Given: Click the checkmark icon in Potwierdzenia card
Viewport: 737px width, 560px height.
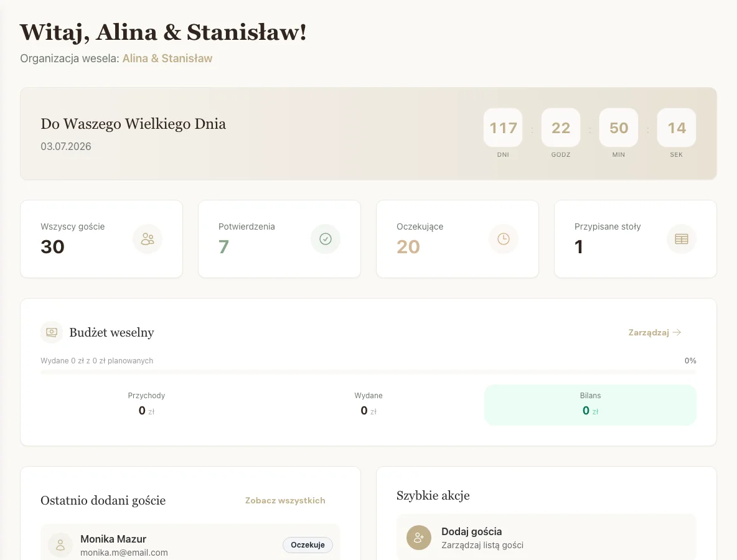Looking at the screenshot, I should pos(326,239).
